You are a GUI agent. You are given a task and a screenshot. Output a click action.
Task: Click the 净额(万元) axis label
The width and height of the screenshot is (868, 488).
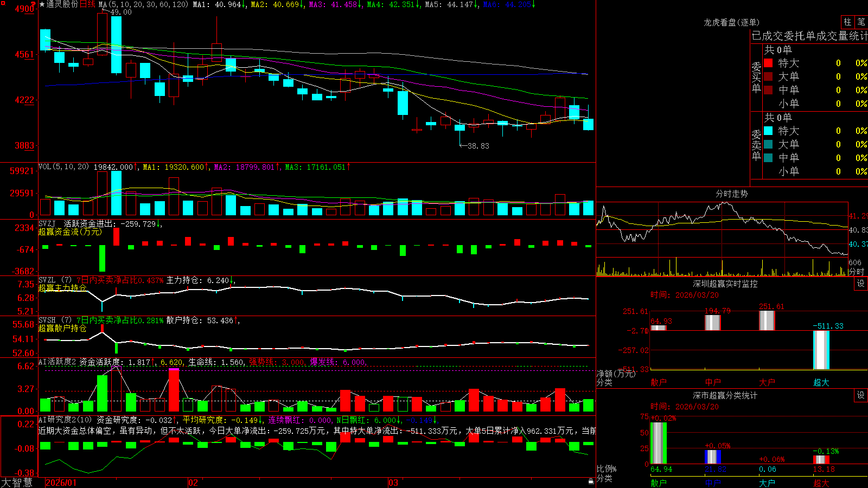615,374
